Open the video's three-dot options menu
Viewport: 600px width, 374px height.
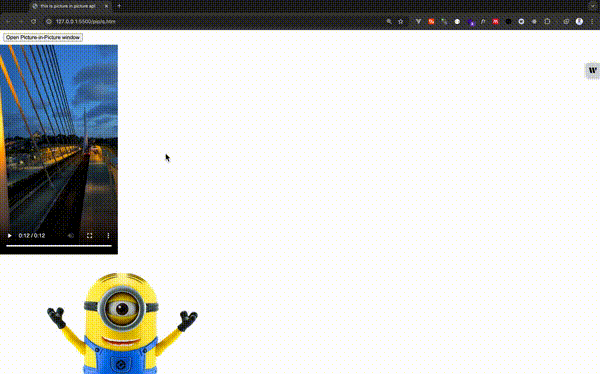(x=108, y=235)
